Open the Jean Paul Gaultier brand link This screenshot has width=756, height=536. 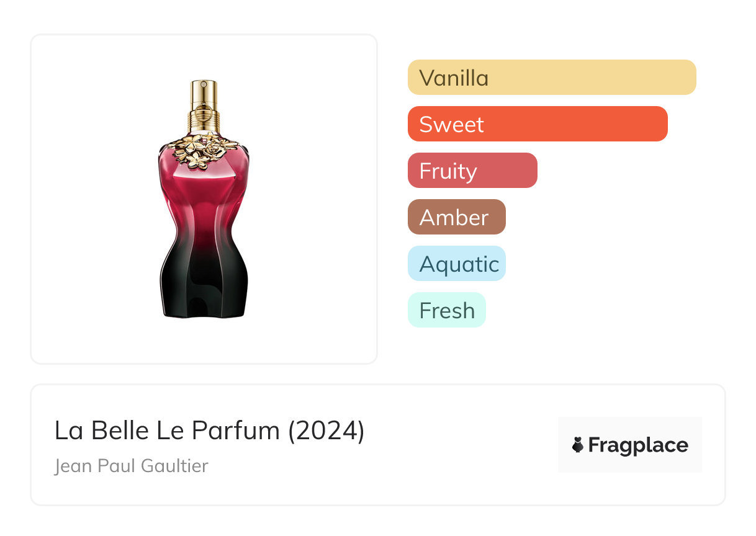click(x=131, y=465)
